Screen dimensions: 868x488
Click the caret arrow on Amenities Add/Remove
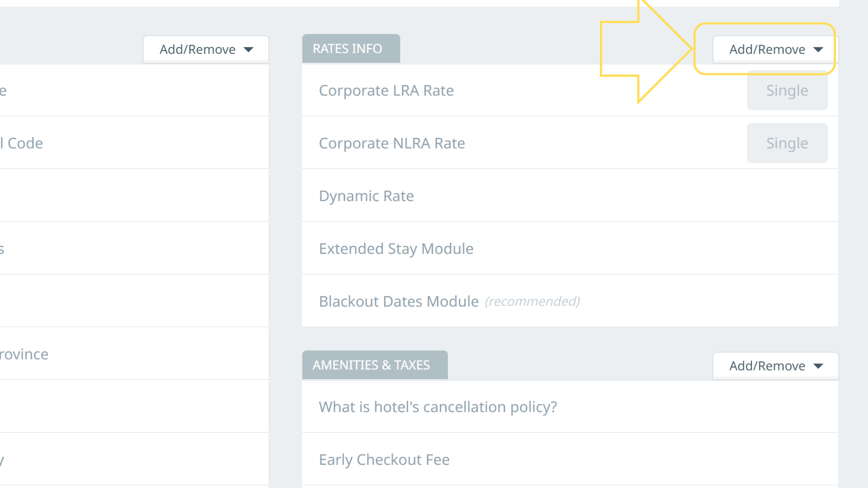[818, 366]
